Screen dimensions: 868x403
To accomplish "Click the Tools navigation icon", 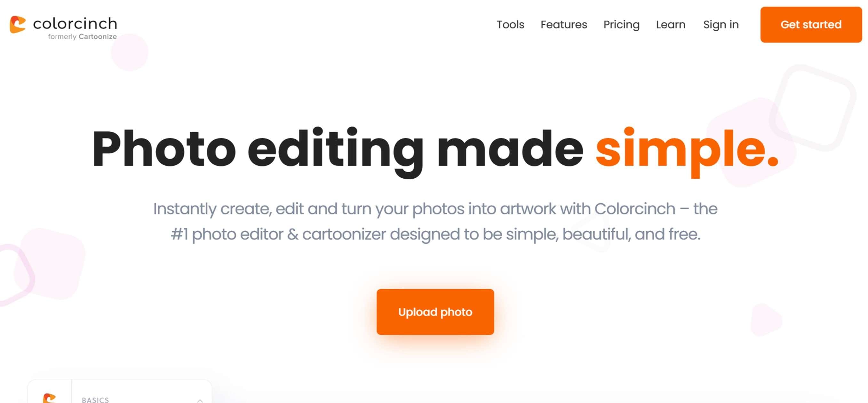I will coord(510,24).
